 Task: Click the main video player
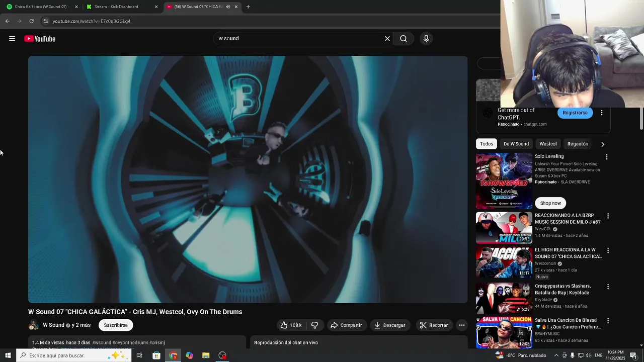[248, 179]
